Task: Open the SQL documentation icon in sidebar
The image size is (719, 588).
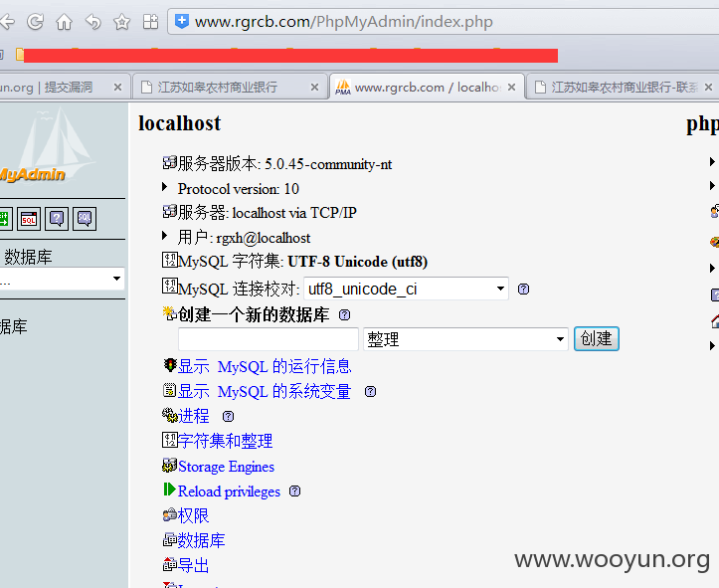Action: tap(85, 219)
